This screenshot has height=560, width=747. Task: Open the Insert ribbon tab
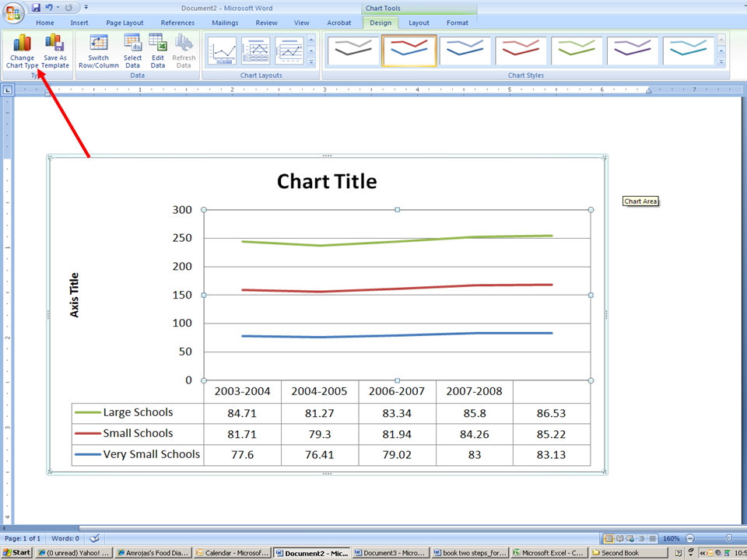79,23
